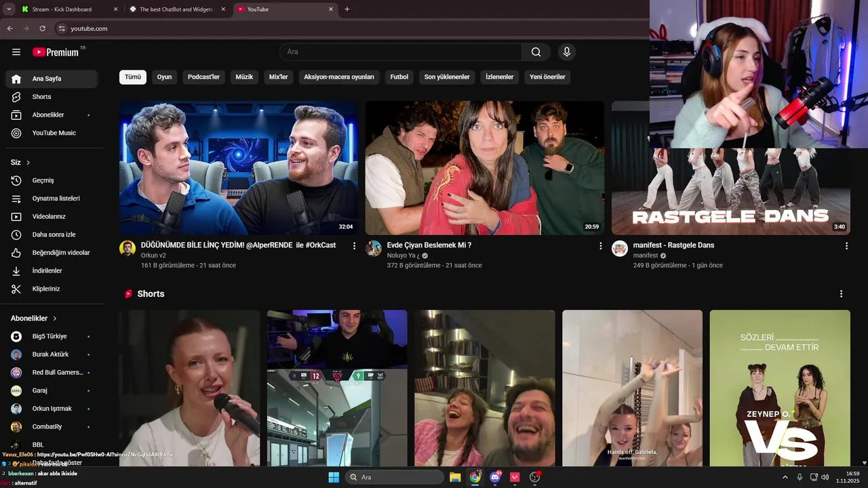Show hidden system tray icons
Viewport: 868px width, 488px height.
click(785, 477)
